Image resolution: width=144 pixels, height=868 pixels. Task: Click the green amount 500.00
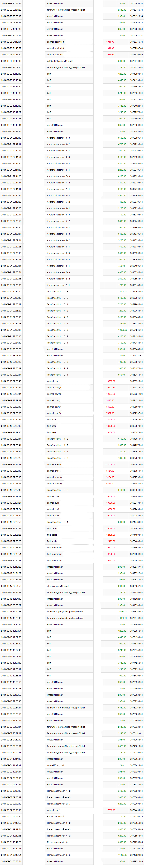point(121,61)
